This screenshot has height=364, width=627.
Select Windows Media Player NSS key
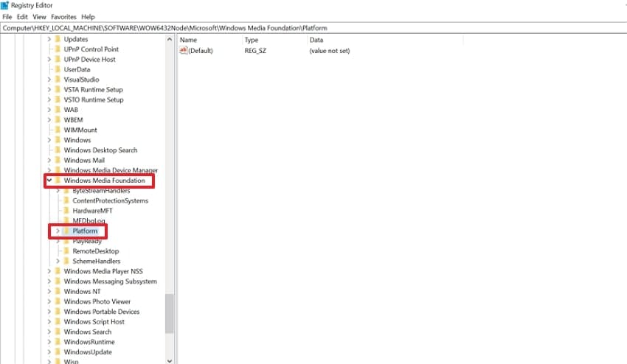[103, 271]
